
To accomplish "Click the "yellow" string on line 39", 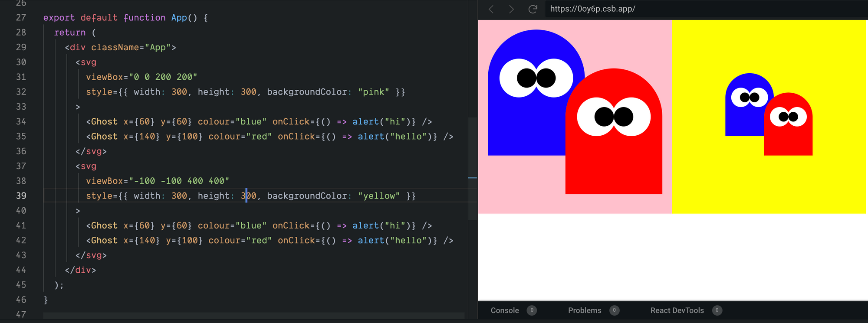I will pos(379,196).
